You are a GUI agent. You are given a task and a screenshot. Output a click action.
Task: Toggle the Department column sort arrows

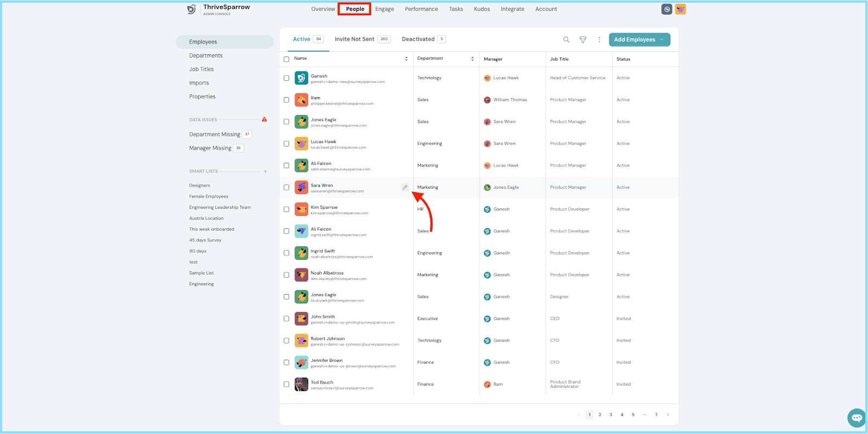[473, 59]
